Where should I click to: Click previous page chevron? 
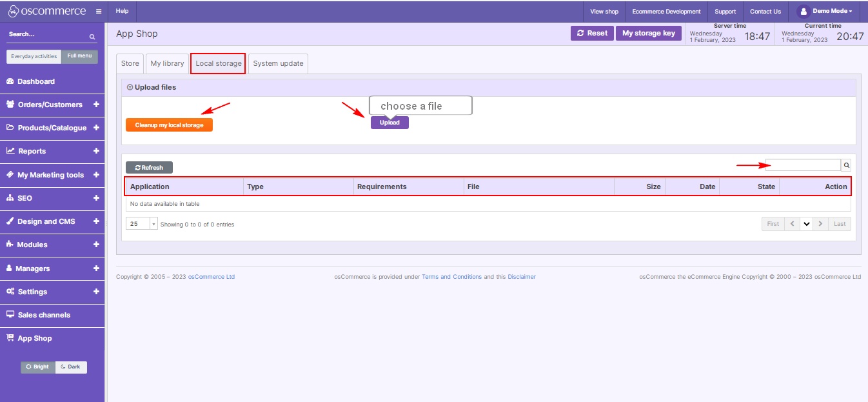click(x=792, y=224)
